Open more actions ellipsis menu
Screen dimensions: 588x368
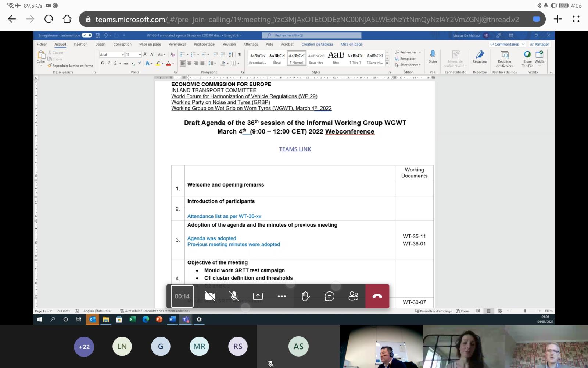pyautogui.click(x=282, y=296)
